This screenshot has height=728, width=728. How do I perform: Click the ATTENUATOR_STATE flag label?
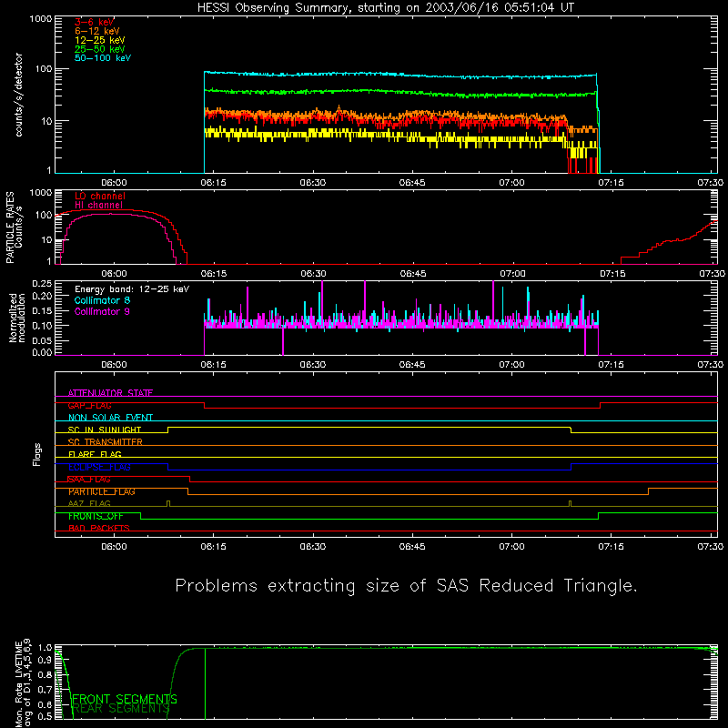[110, 393]
